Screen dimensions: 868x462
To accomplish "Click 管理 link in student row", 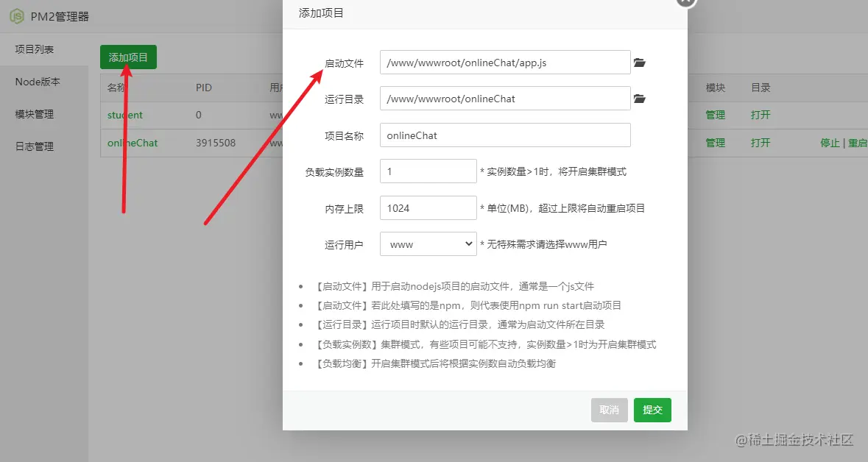I will coord(715,115).
